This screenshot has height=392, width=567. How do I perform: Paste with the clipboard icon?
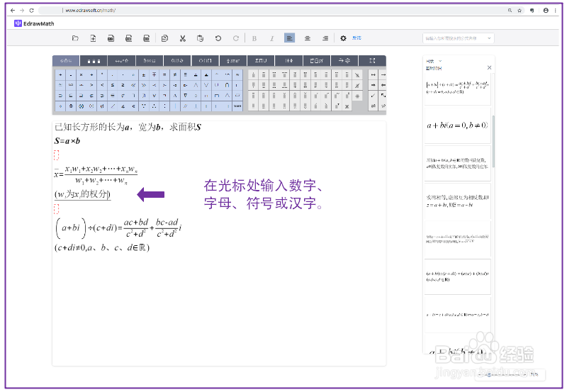(200, 38)
